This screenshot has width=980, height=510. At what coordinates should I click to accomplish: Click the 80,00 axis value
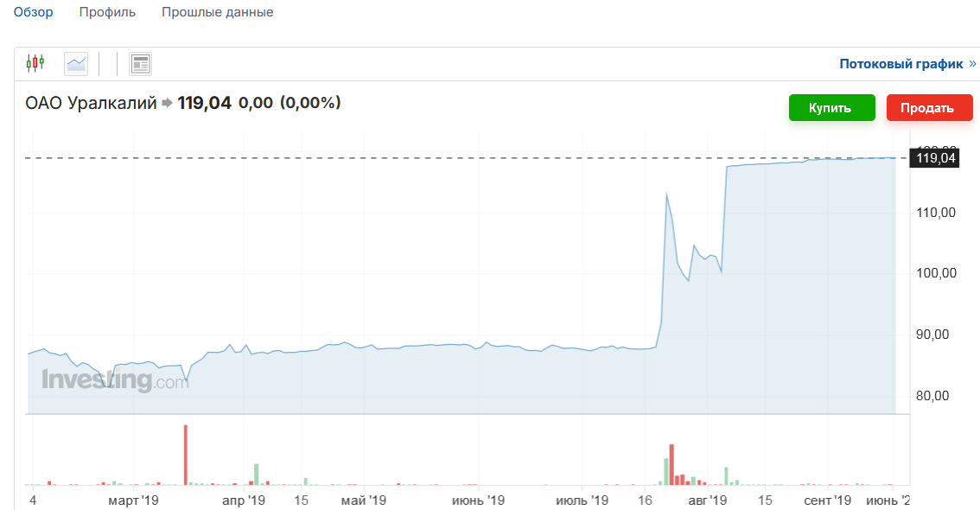pos(932,396)
